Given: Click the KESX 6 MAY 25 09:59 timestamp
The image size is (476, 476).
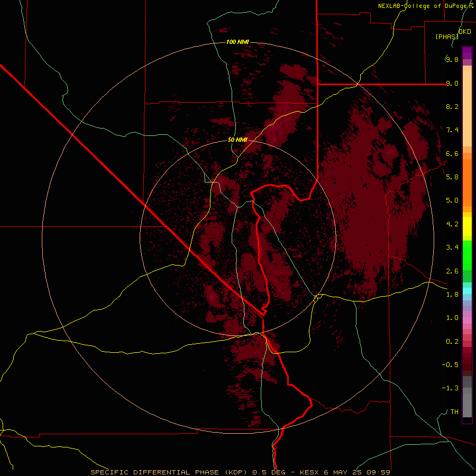Looking at the screenshot, I should [345, 472].
